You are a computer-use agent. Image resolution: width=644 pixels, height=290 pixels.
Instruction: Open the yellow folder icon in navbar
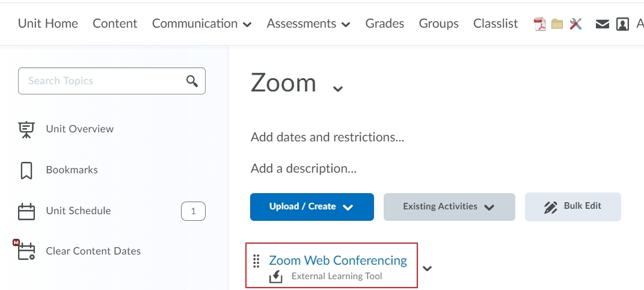pyautogui.click(x=557, y=24)
